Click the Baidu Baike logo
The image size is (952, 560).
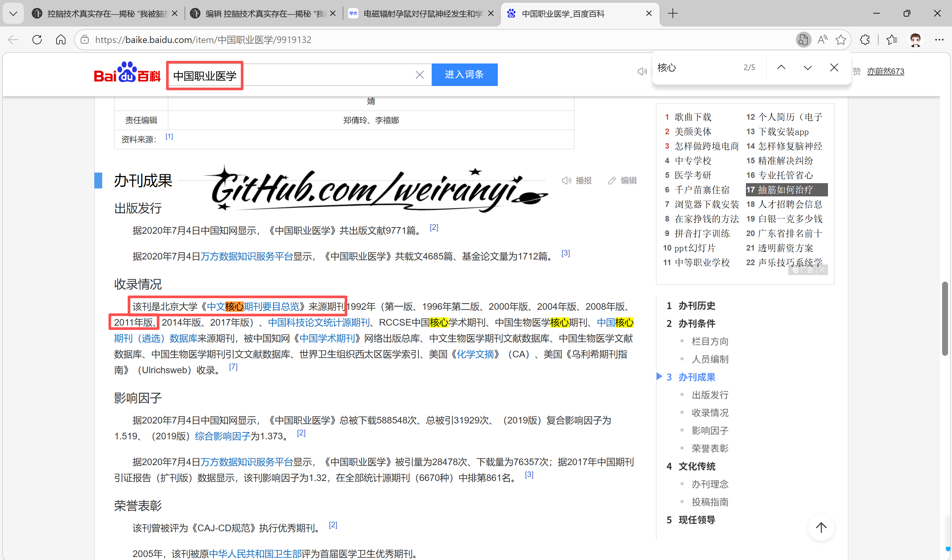[127, 74]
